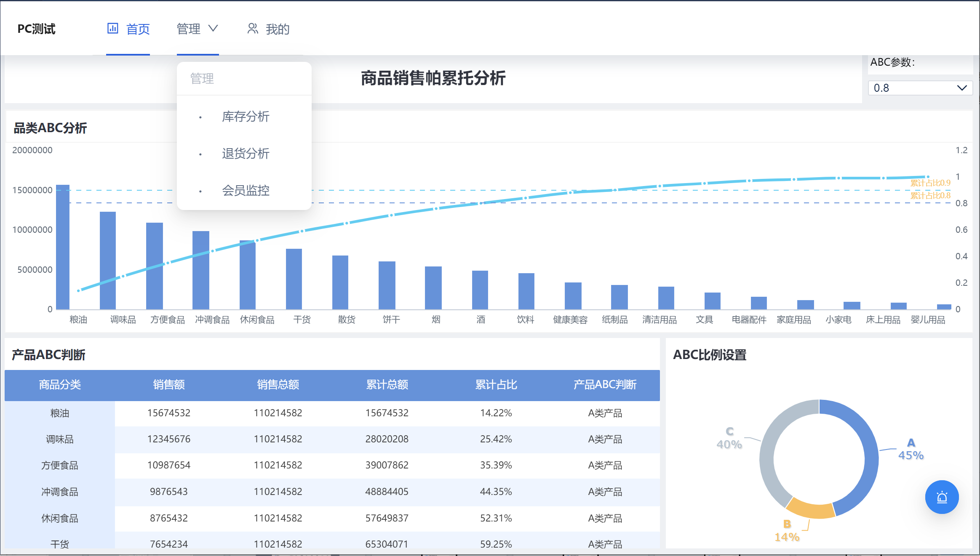This screenshot has height=556, width=980.
Task: Click the 粮油 bar in the chart
Action: point(63,247)
